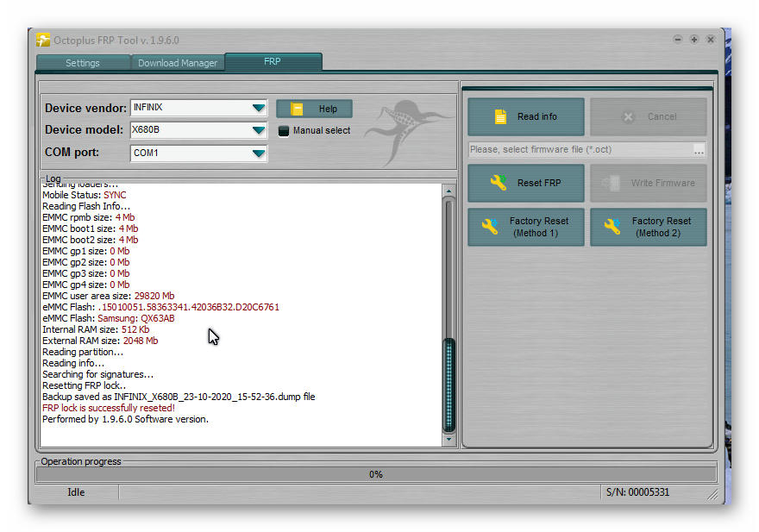Screen dimensions: 759x532
Task: Click the Write Firmware button
Action: [649, 183]
